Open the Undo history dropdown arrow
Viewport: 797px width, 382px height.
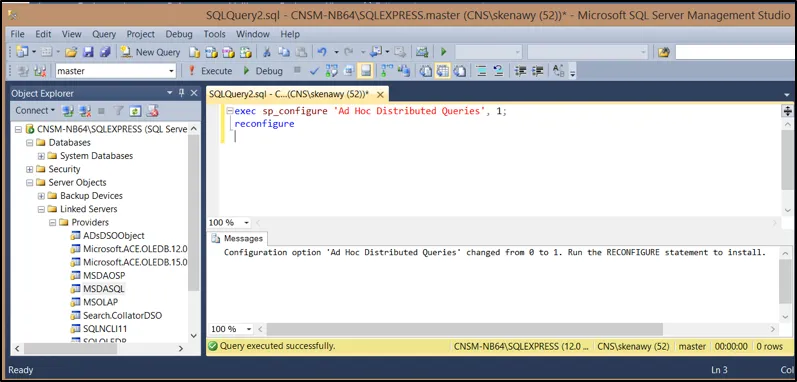click(x=336, y=52)
